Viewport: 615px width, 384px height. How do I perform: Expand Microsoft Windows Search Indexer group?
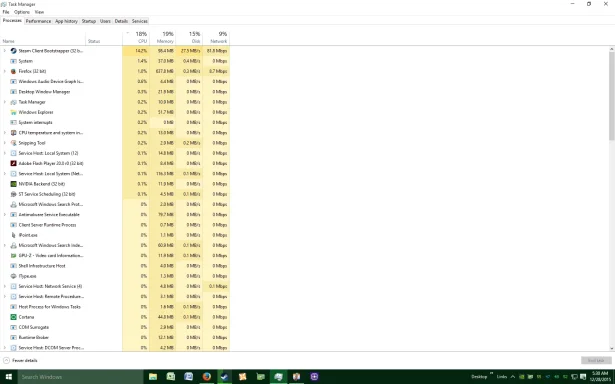pos(5,246)
